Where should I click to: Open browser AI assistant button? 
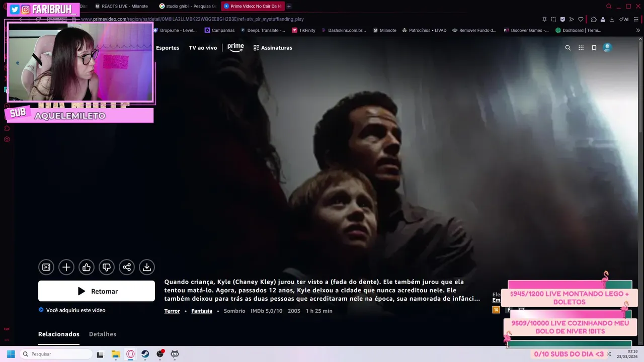(624, 19)
